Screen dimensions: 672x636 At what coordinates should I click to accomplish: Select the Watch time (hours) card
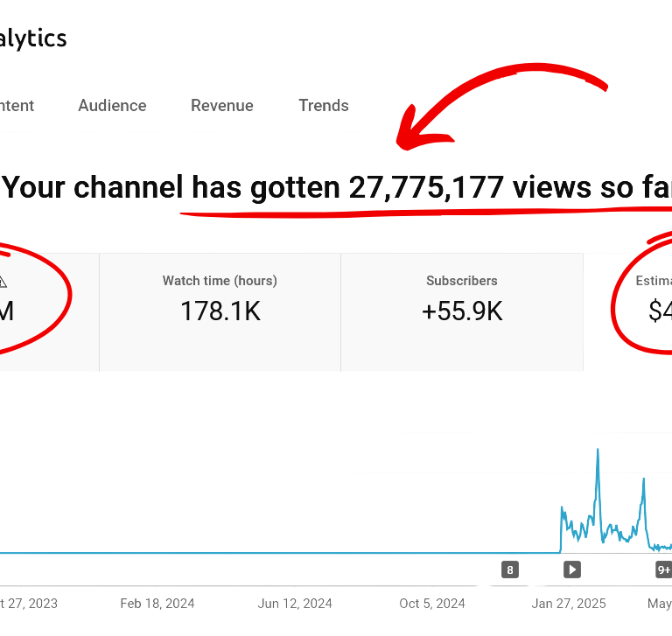[220, 312]
